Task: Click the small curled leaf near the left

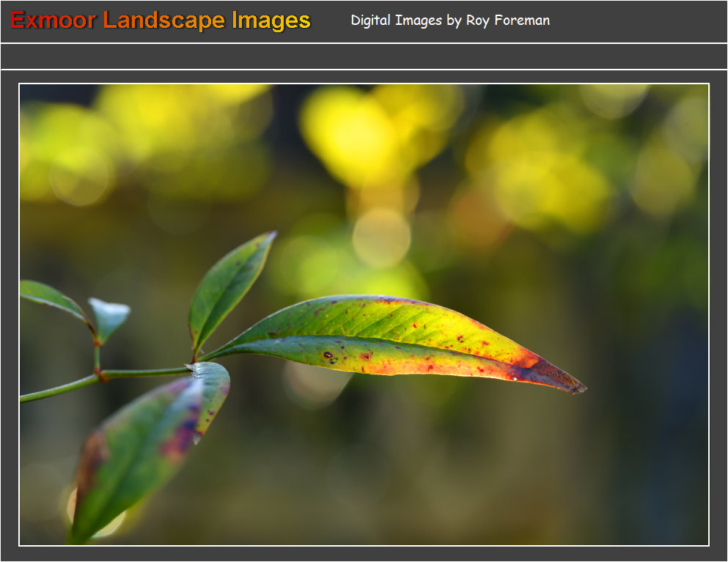Action: point(109,317)
